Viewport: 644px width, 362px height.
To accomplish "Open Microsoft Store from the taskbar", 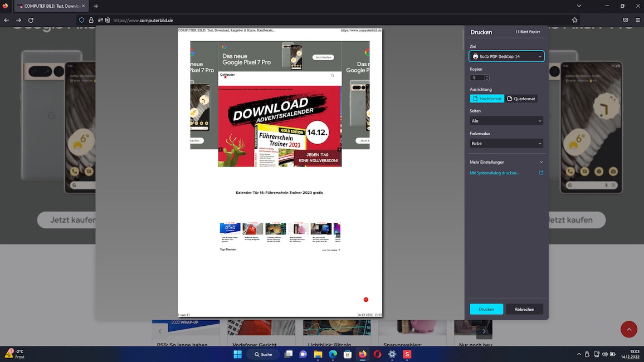I will 348,354.
